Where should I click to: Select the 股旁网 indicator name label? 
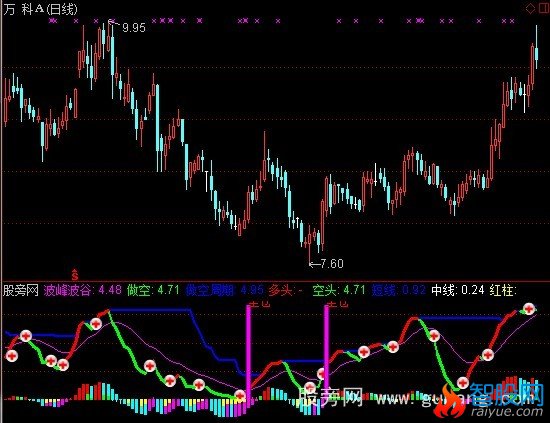(21, 290)
